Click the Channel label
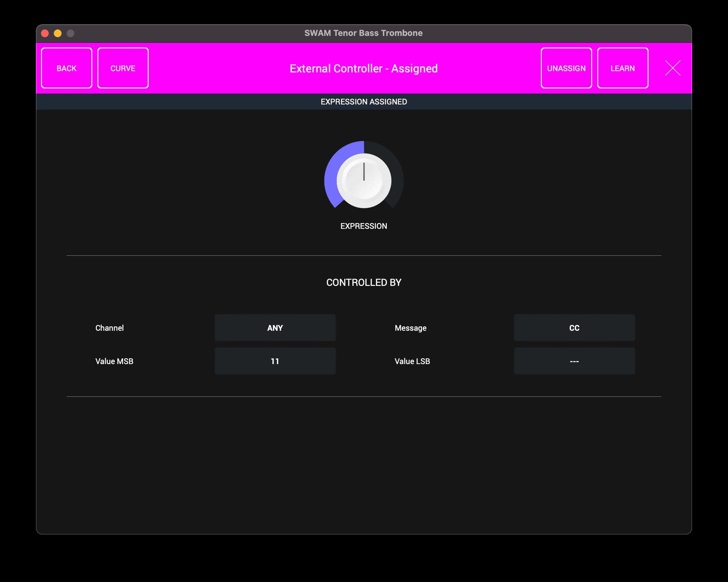The width and height of the screenshot is (728, 582). [109, 328]
